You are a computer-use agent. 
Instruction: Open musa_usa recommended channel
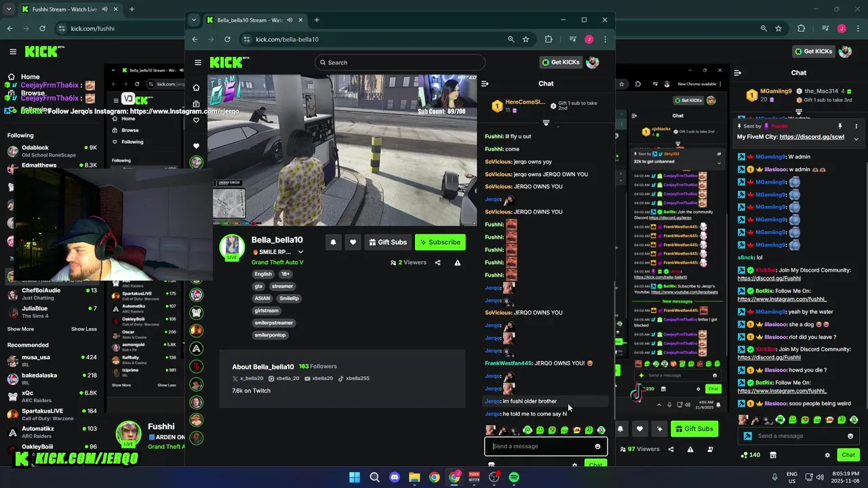coord(52,361)
